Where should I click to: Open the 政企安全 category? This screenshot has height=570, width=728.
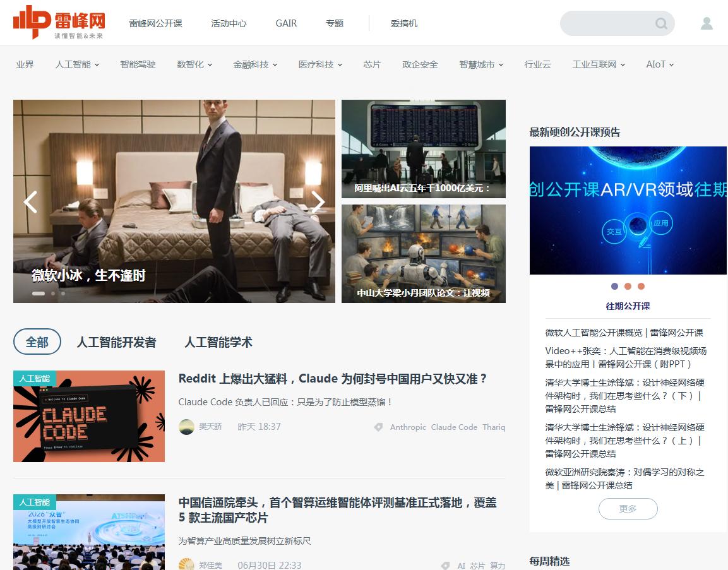(x=420, y=64)
